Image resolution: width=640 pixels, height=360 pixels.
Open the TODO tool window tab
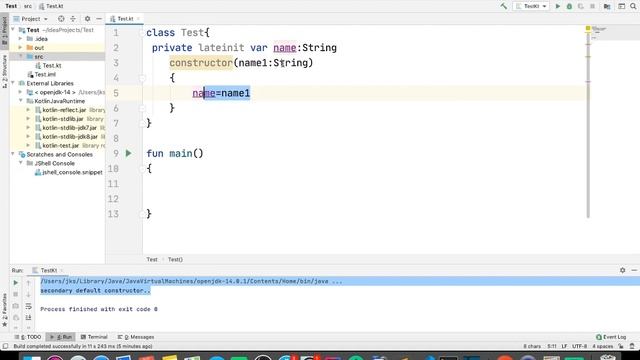point(28,337)
